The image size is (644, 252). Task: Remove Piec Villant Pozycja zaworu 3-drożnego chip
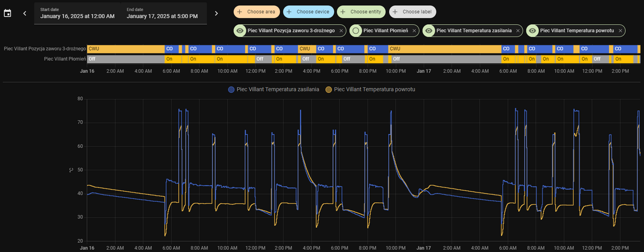(x=341, y=31)
